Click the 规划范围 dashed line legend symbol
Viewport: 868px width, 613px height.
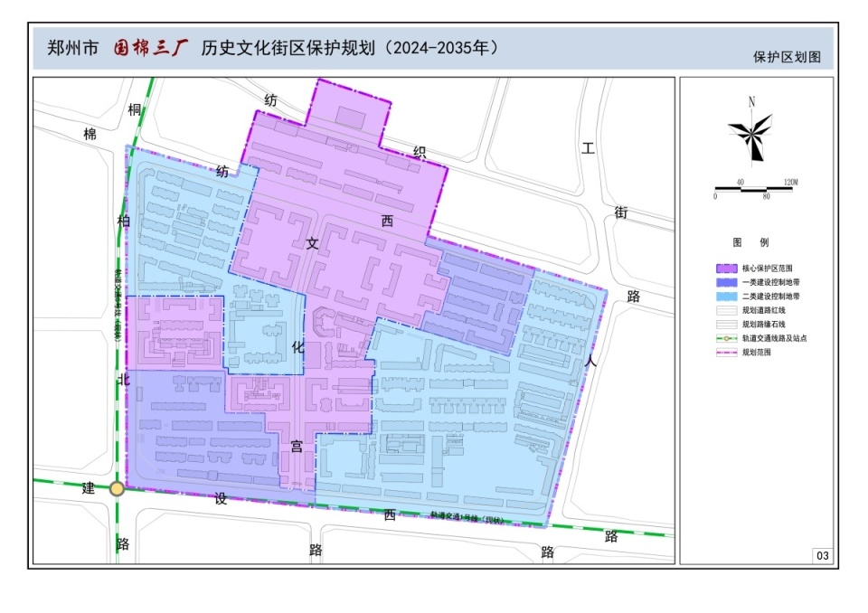point(726,353)
